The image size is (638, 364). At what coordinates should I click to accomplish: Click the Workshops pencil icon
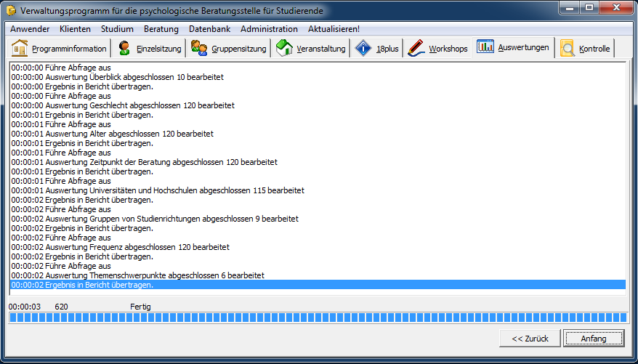416,49
